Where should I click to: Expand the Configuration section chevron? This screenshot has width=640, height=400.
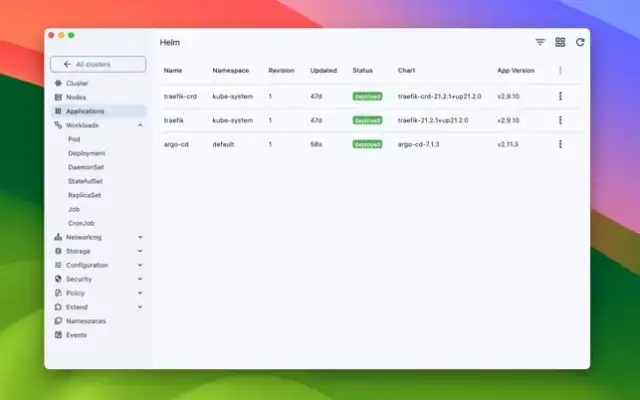click(x=140, y=265)
